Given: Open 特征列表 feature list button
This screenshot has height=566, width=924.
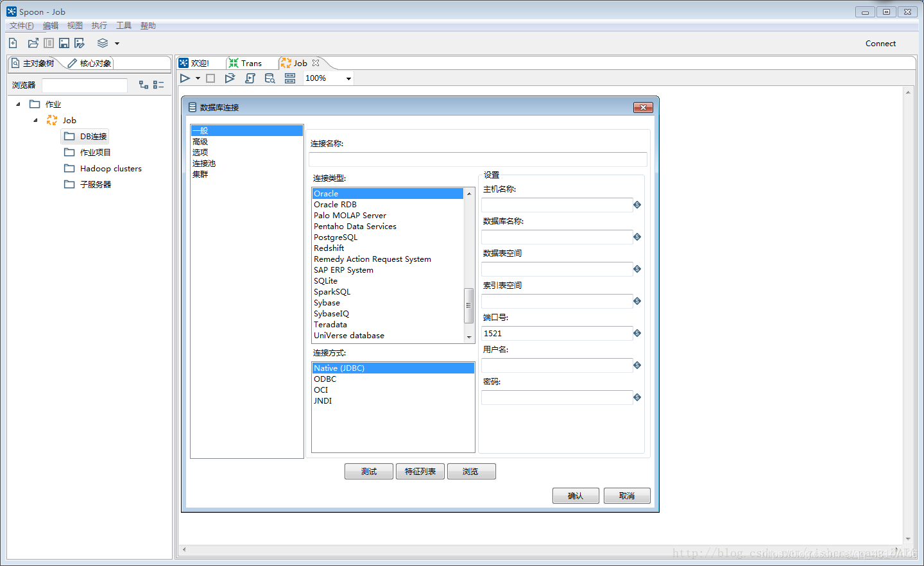Looking at the screenshot, I should point(420,472).
